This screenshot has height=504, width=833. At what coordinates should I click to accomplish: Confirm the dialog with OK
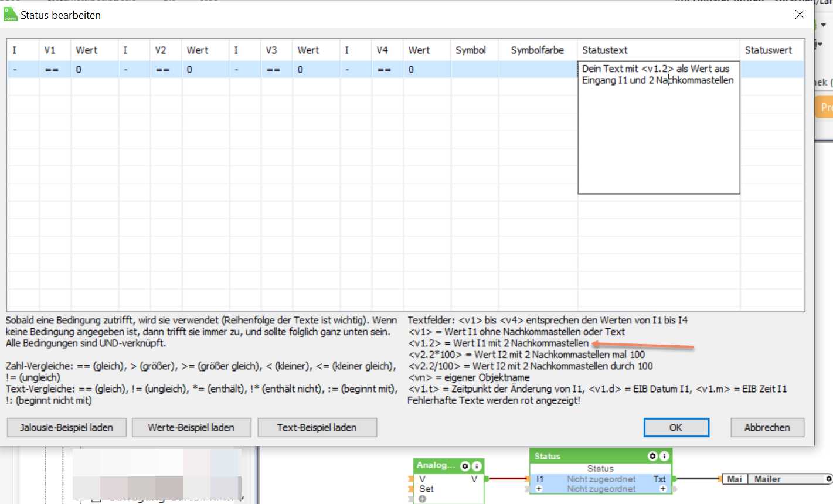[x=676, y=427]
